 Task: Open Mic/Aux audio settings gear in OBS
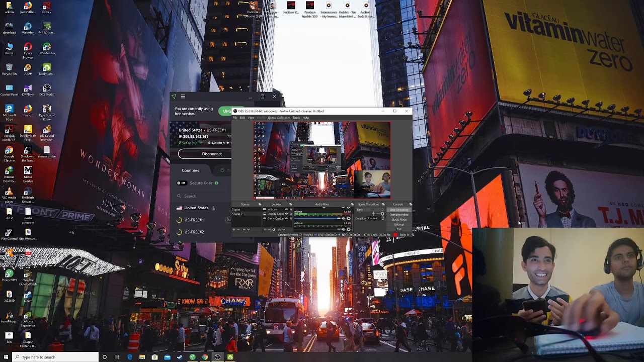[x=349, y=218]
